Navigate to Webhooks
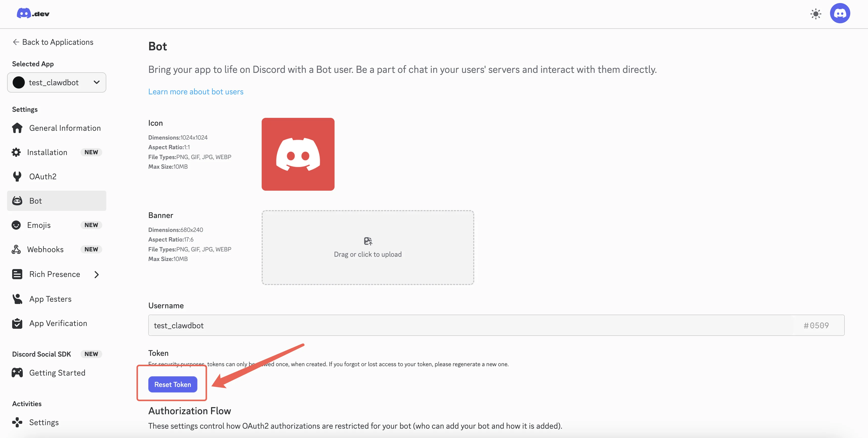The width and height of the screenshot is (868, 438). pyautogui.click(x=57, y=249)
